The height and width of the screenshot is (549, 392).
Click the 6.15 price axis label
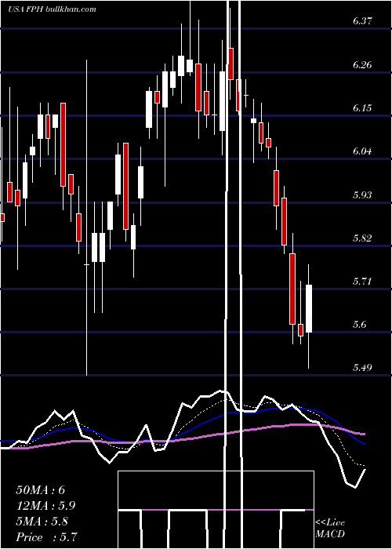tap(362, 108)
